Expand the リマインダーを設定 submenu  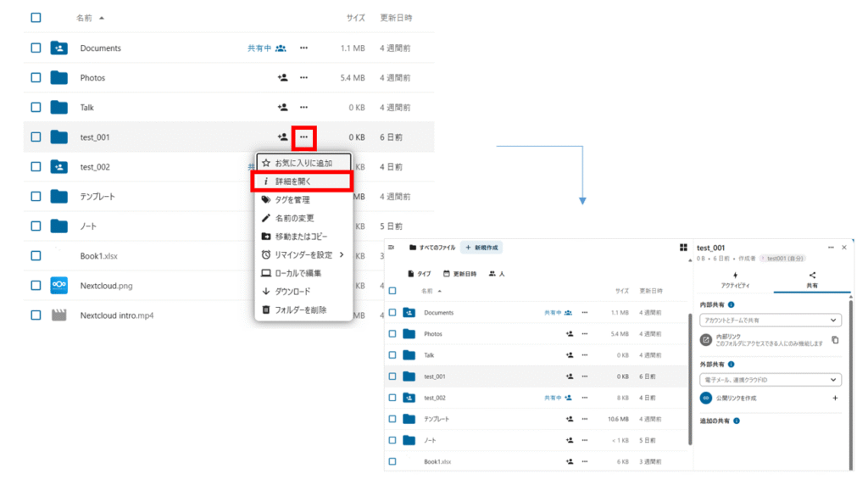(303, 254)
